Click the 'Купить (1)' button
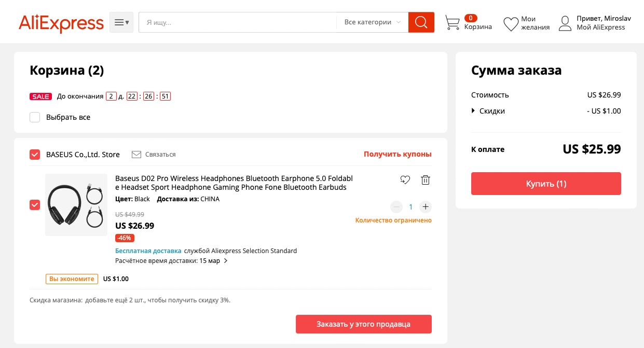Image resolution: width=644 pixels, height=348 pixels. click(x=546, y=184)
